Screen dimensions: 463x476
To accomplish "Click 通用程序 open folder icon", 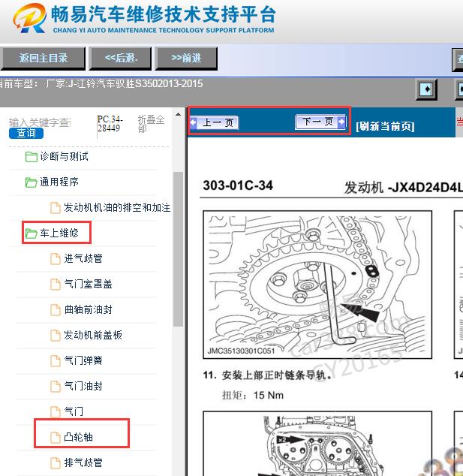I will point(32,182).
